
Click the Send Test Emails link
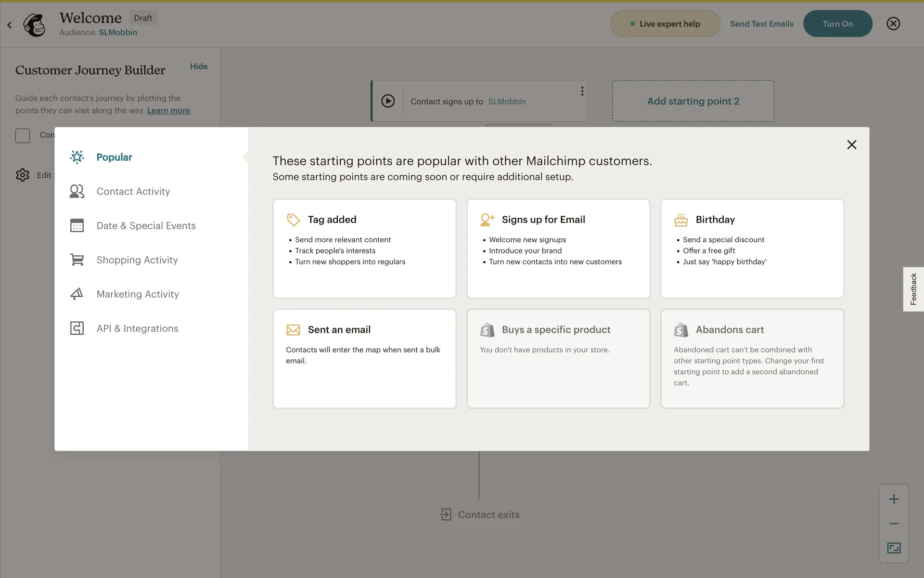pos(761,24)
